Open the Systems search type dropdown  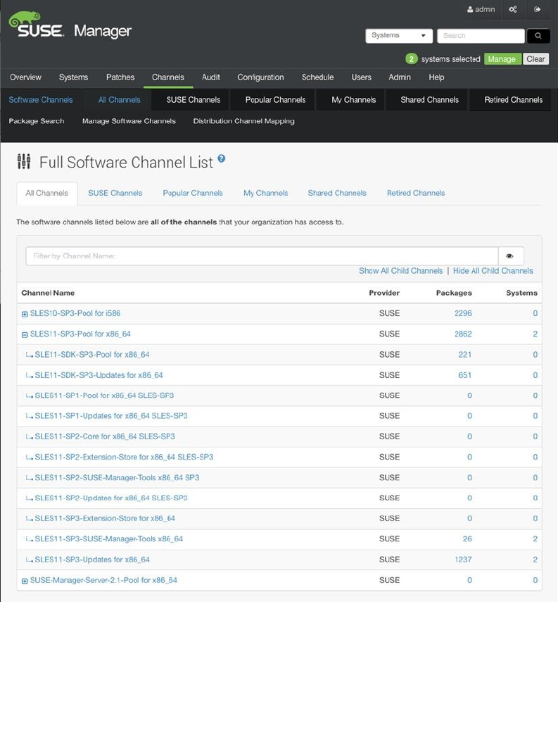pos(399,36)
